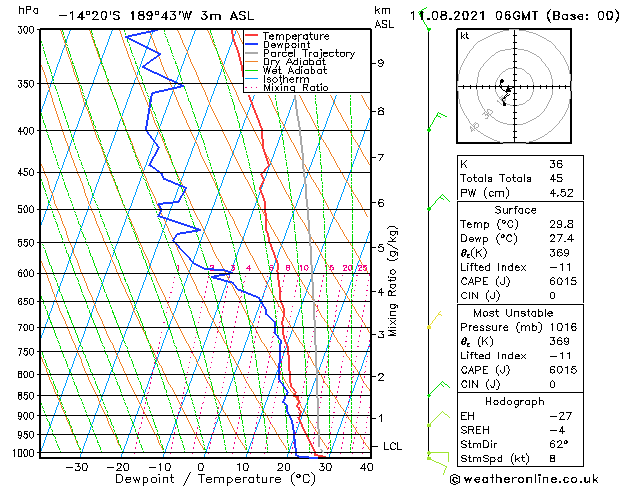The width and height of the screenshot is (629, 486).
Task: Click the 'kt' unit label in hodograph
Action: tap(465, 36)
